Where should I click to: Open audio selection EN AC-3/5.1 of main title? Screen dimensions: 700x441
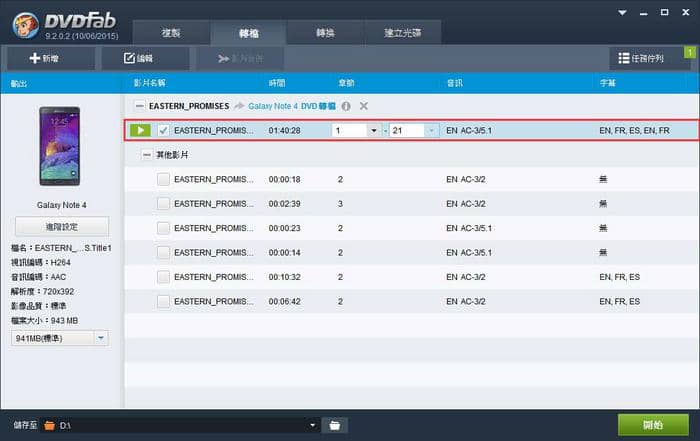[469, 130]
